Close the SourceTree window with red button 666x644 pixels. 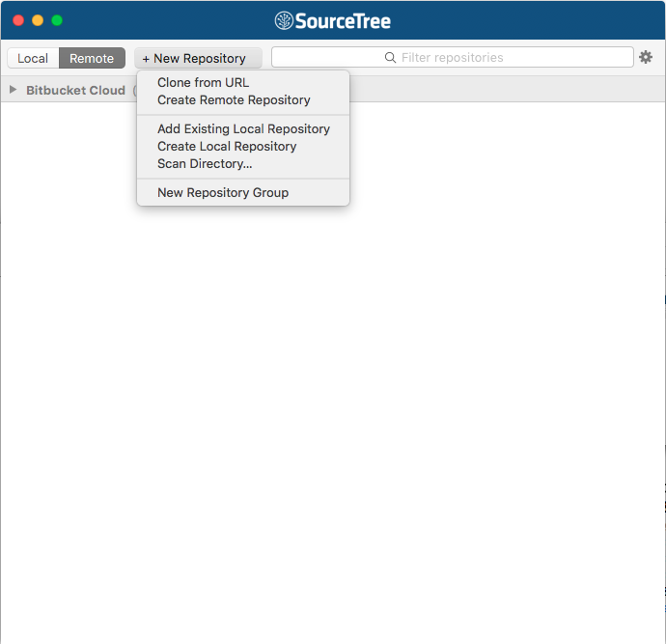pos(18,20)
